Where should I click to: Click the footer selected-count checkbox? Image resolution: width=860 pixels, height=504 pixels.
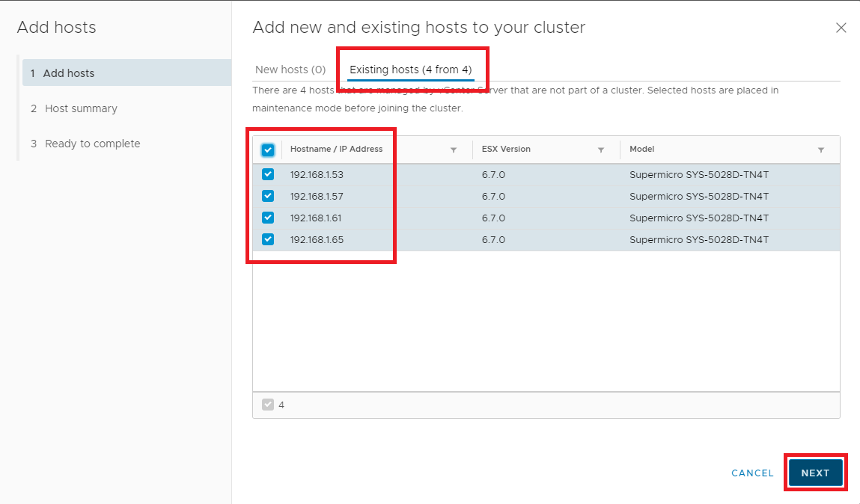pos(268,405)
